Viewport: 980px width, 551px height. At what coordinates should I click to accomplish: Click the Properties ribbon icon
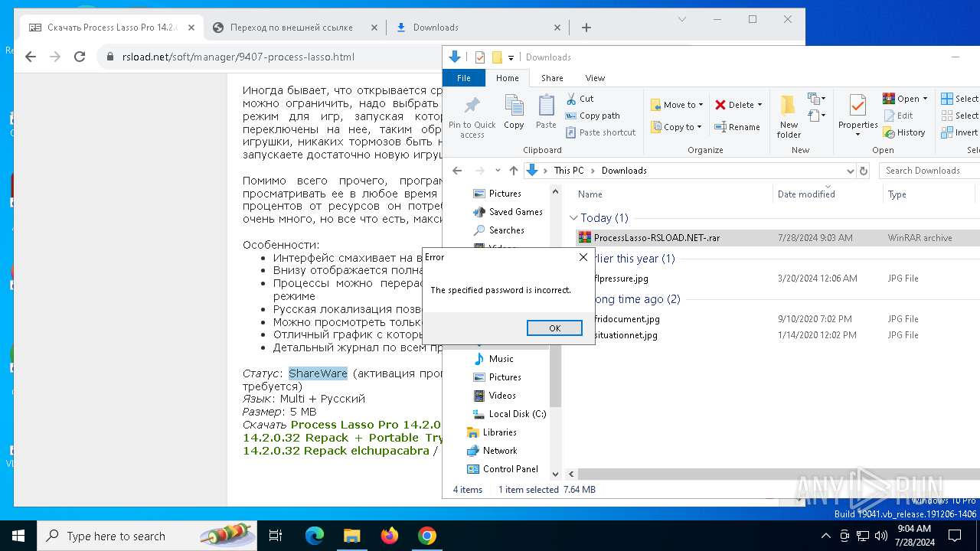857,117
